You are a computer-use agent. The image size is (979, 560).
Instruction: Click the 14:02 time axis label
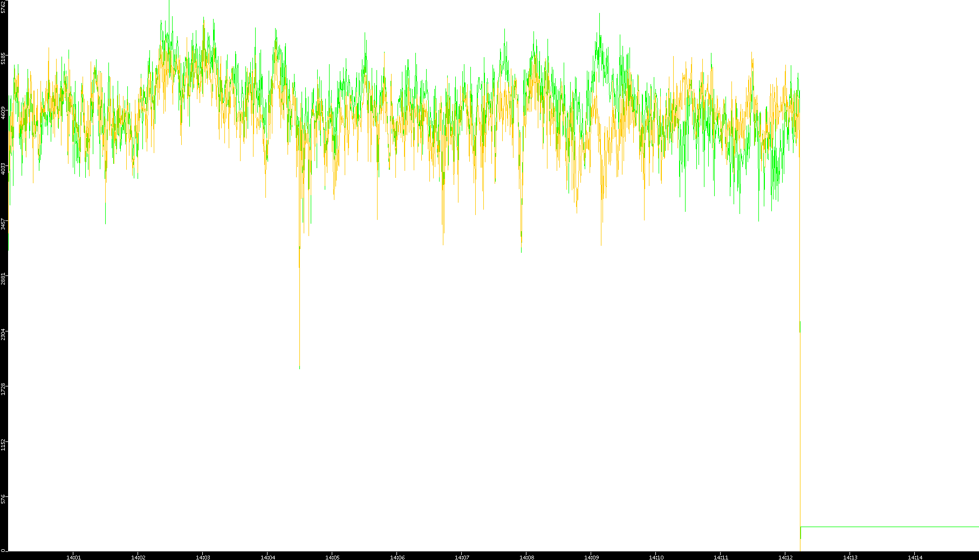[x=138, y=557]
